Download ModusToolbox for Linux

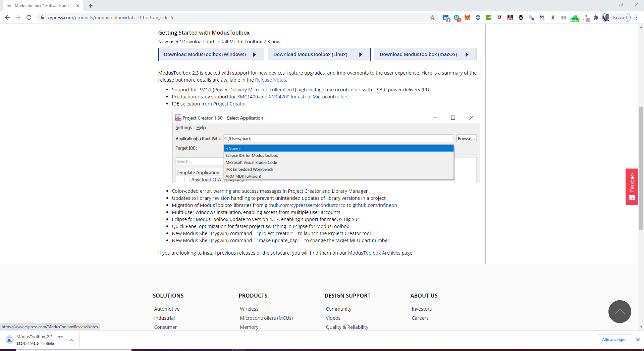(319, 54)
